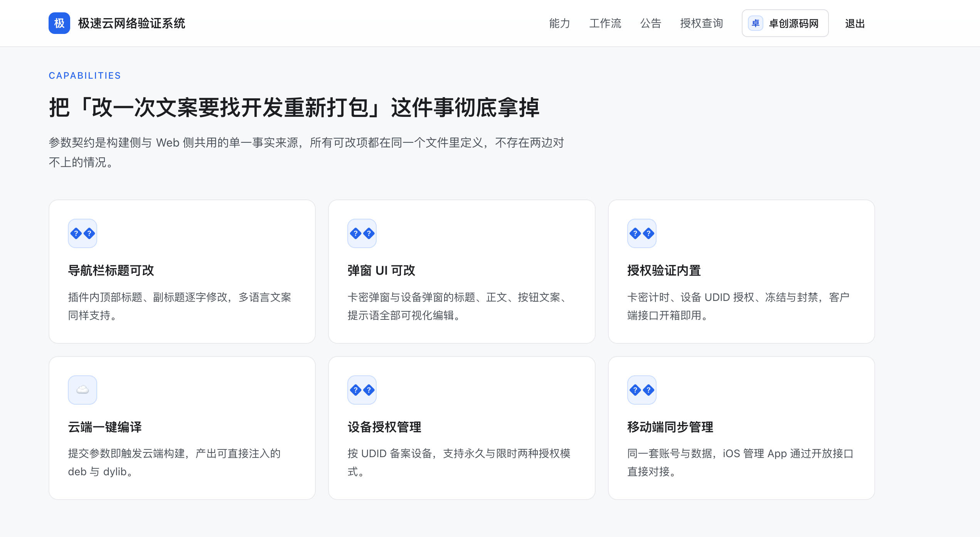The image size is (980, 537).
Task: Click the CAPABILITIES section label
Action: (85, 76)
